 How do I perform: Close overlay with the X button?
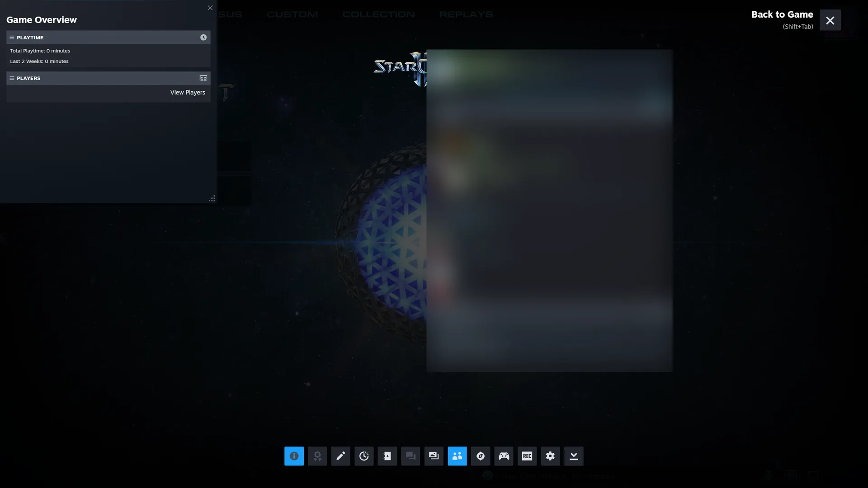coord(830,20)
